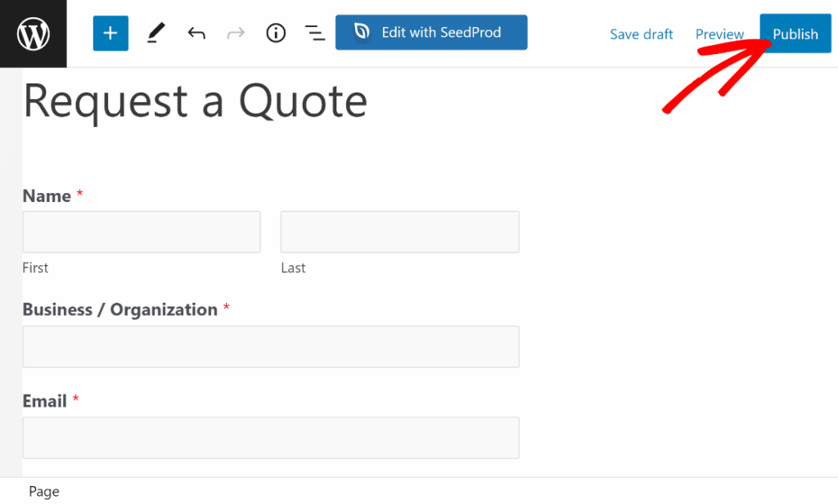Click the Business / Organization label
Viewport: 838px width, 504px height.
pos(119,310)
